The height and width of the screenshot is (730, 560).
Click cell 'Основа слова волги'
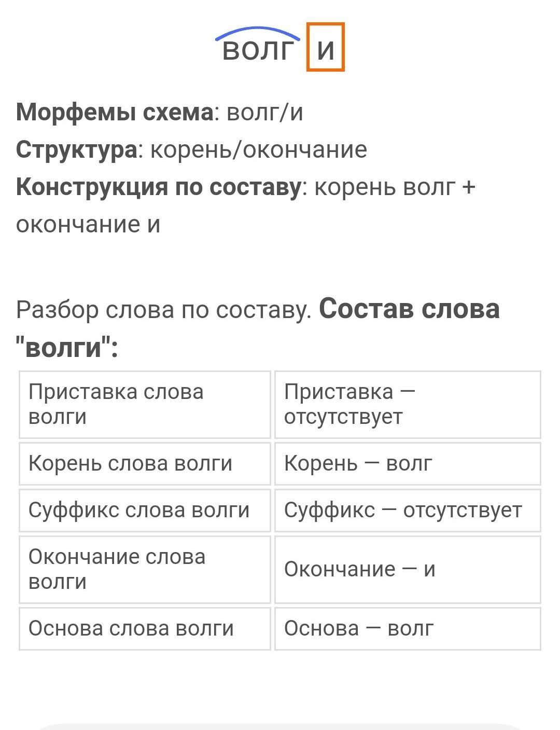point(145,628)
